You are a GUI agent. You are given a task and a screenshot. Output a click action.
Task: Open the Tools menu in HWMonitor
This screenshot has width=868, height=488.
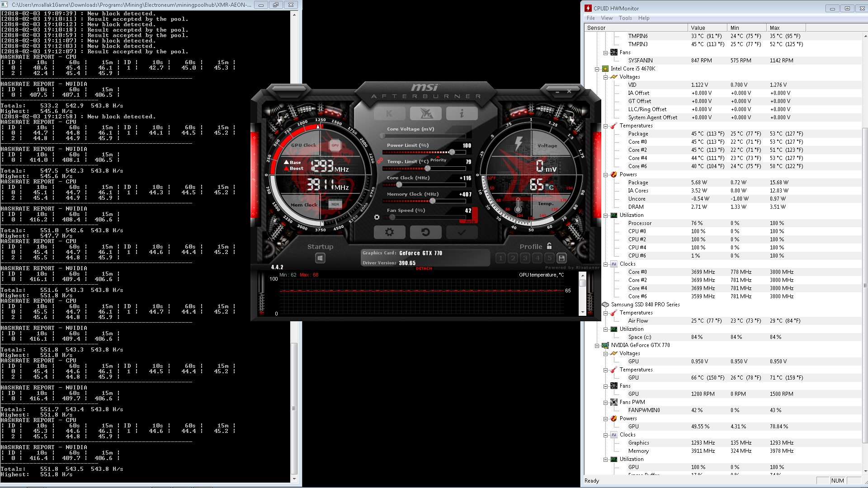(625, 18)
